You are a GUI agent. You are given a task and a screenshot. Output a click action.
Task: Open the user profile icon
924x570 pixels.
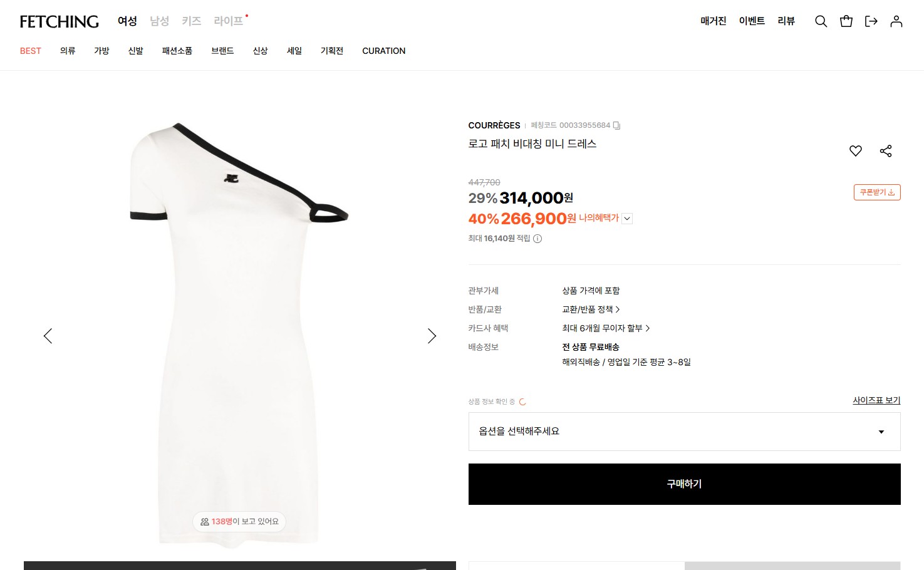[x=896, y=21]
